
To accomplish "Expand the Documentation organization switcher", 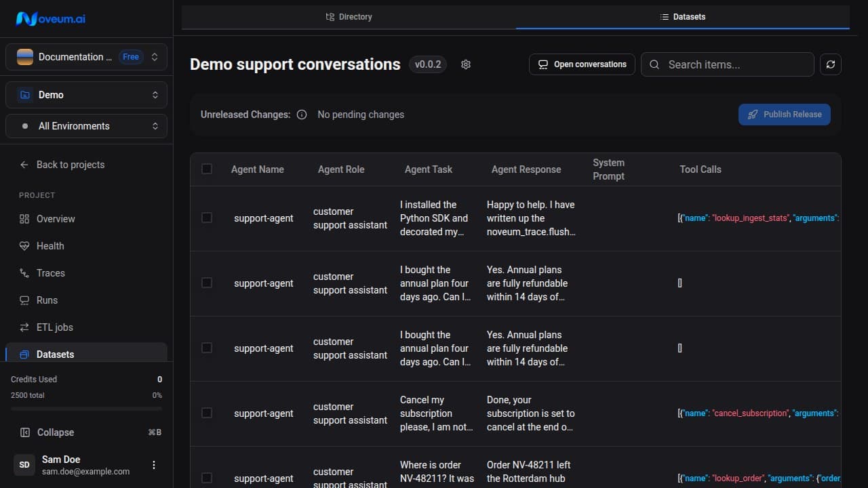I will (86, 57).
